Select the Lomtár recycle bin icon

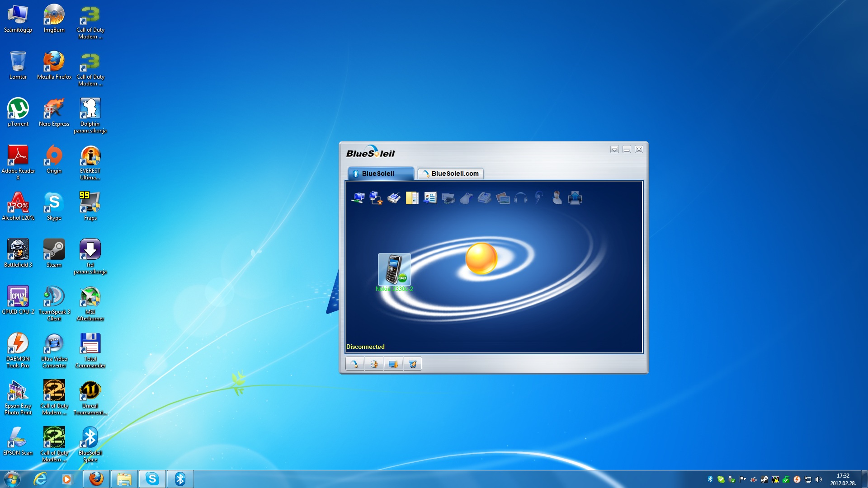(18, 66)
